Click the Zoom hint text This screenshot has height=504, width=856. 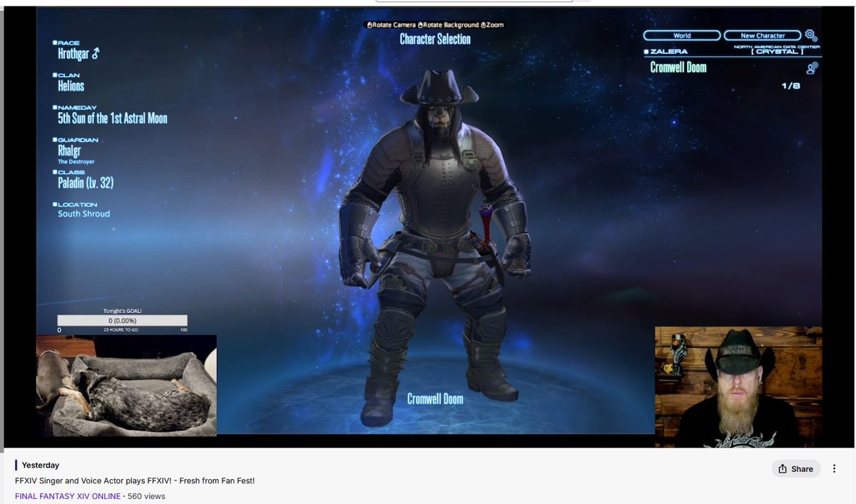point(496,25)
